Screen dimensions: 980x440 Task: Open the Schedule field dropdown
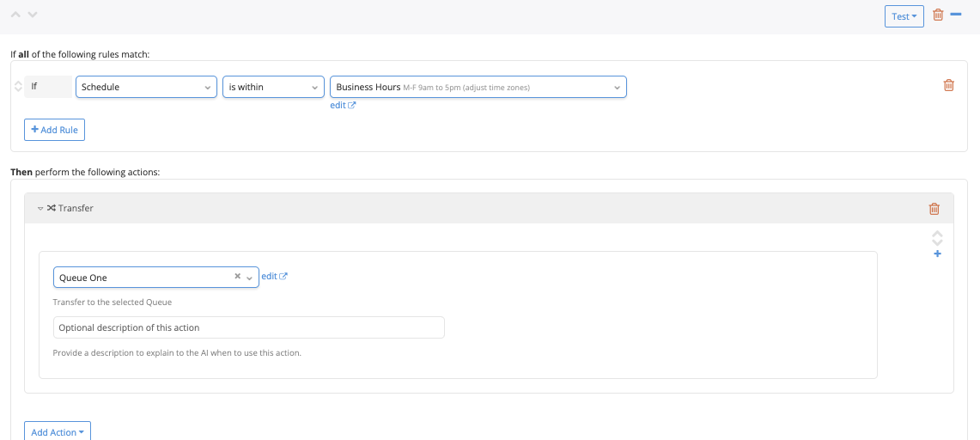pos(146,87)
